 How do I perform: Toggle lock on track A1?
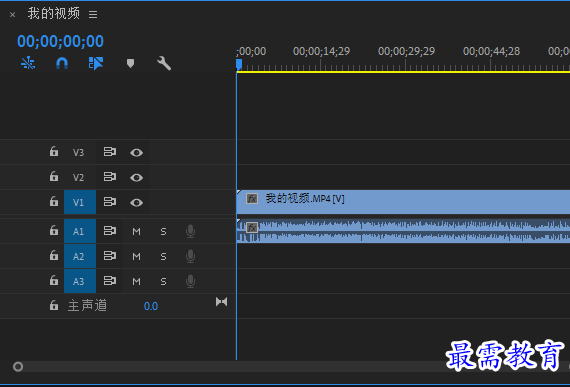[54, 230]
